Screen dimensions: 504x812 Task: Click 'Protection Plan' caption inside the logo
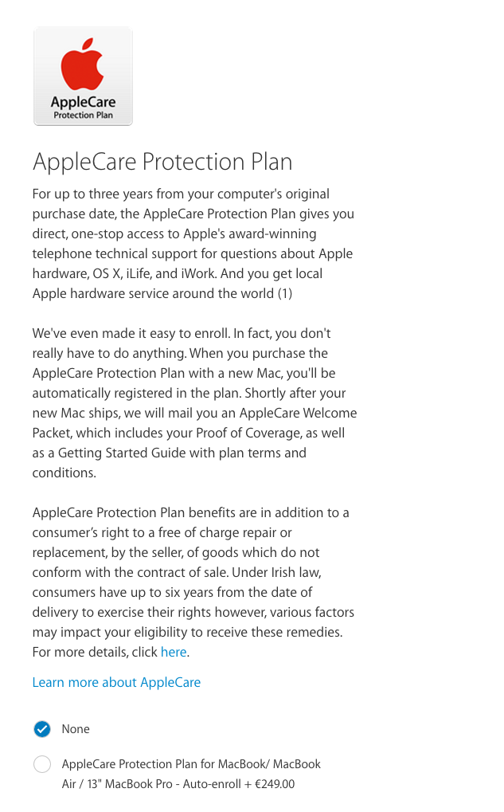tap(83, 115)
